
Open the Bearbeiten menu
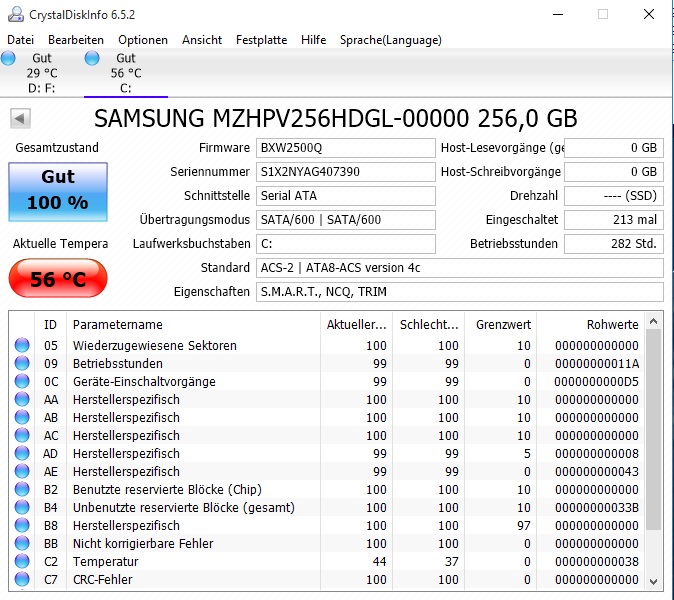(76, 40)
